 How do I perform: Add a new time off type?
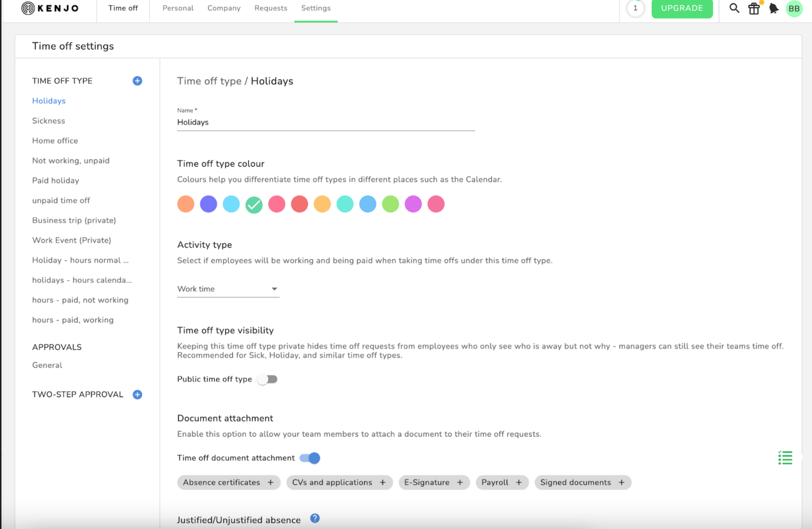point(137,81)
